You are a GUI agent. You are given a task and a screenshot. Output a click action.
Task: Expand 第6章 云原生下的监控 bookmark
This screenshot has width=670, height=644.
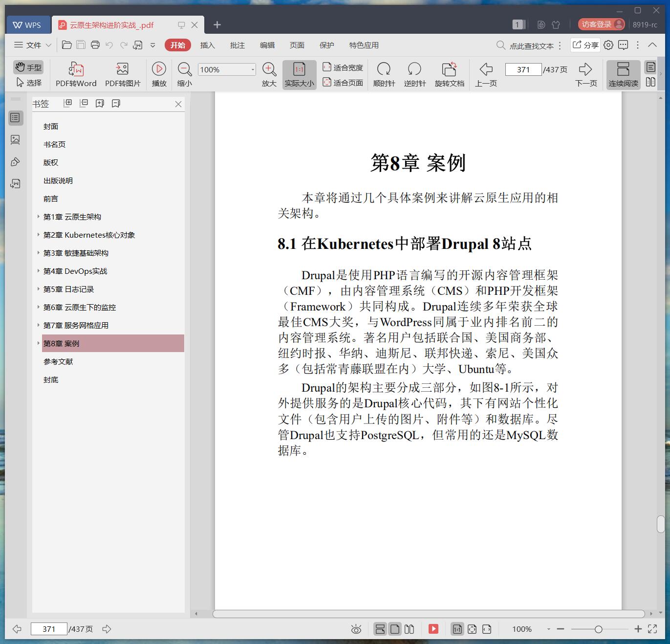[39, 307]
